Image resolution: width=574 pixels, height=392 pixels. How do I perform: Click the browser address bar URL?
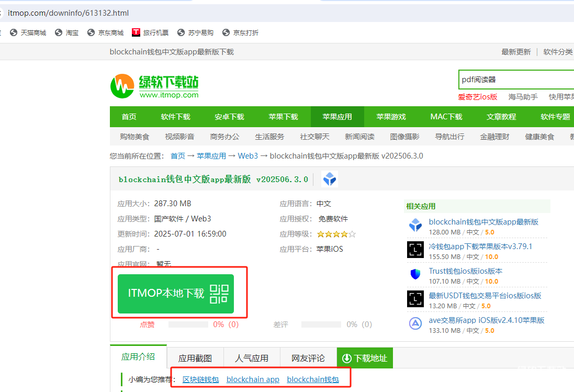[68, 13]
